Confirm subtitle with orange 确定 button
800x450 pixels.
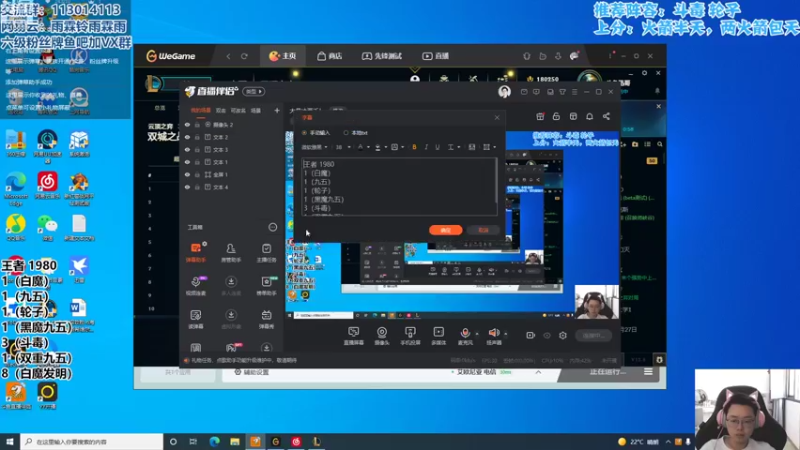click(445, 230)
